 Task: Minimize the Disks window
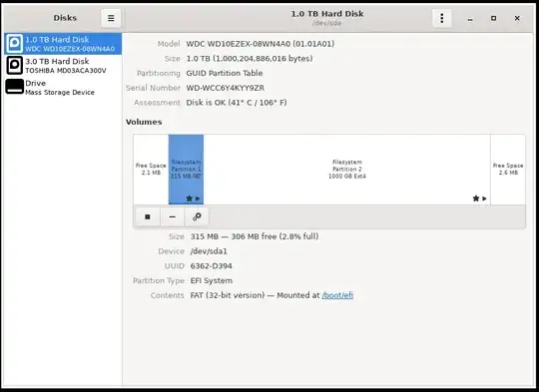coord(470,18)
